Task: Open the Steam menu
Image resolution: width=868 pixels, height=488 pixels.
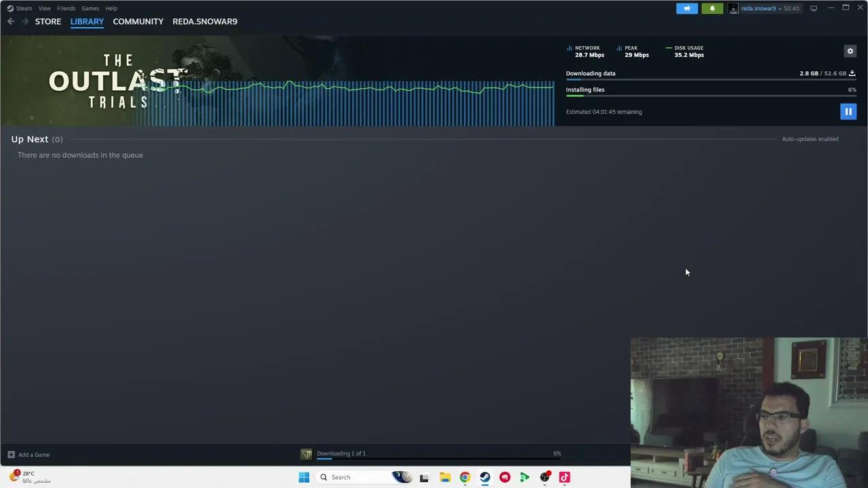Action: [20, 8]
